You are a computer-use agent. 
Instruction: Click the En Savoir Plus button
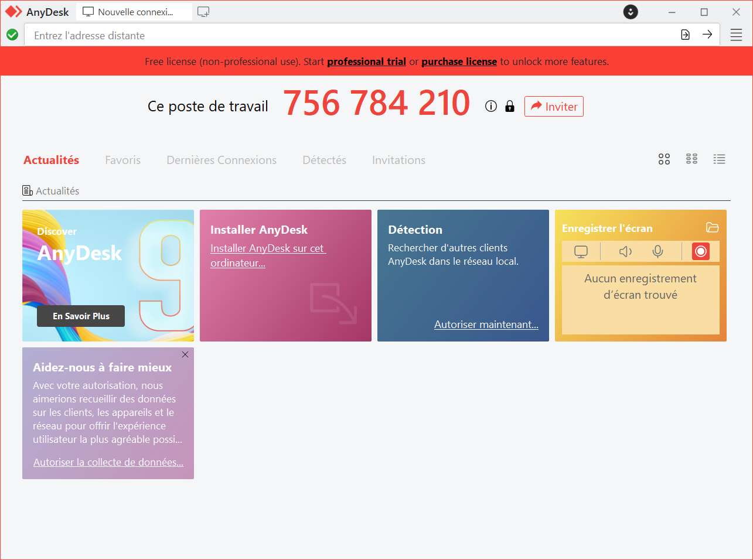(x=81, y=316)
